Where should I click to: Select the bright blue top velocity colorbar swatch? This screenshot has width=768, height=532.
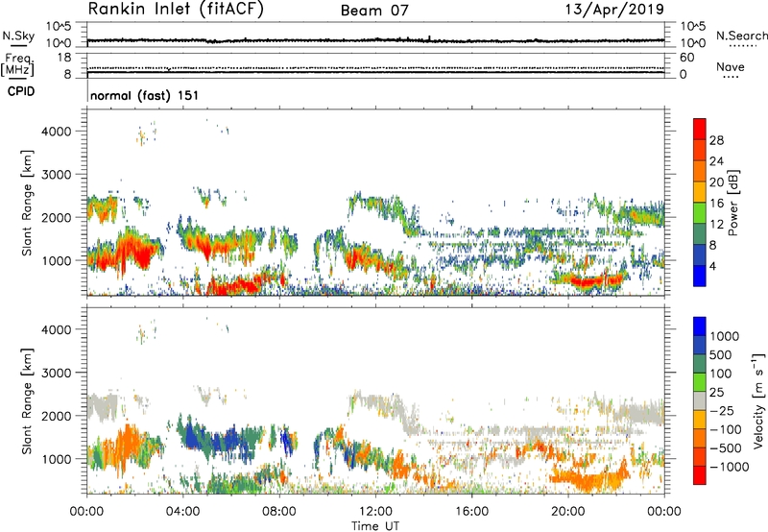(x=700, y=326)
